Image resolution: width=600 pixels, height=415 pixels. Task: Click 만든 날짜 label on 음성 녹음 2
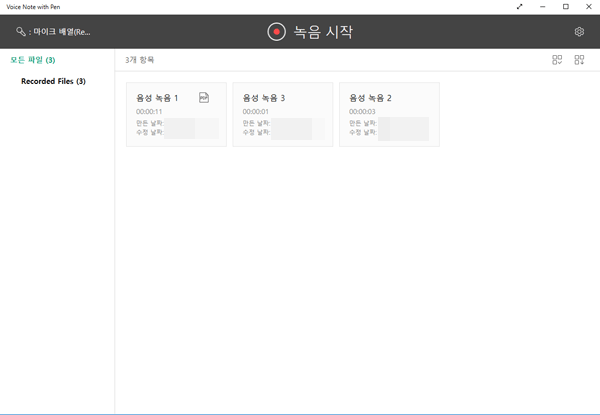point(363,123)
